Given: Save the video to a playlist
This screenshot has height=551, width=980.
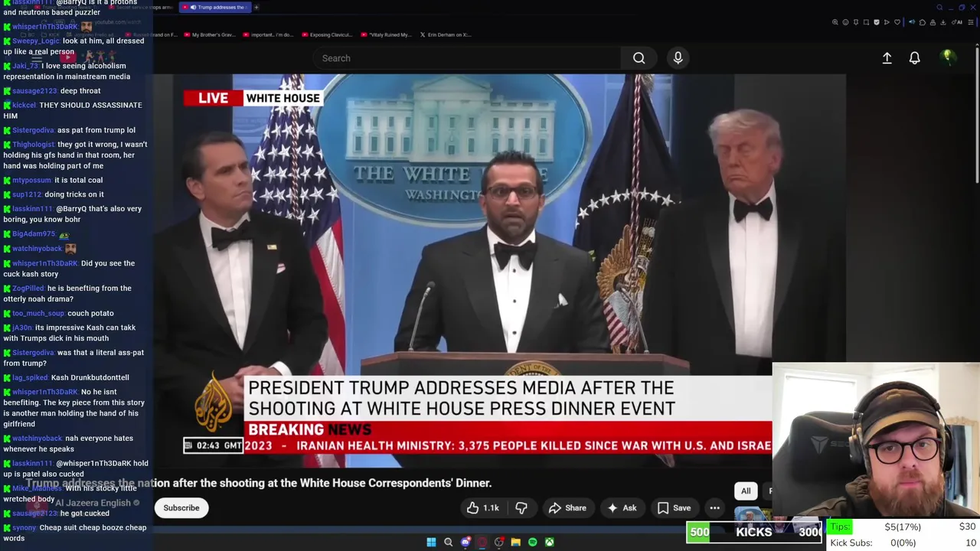Looking at the screenshot, I should pos(674,508).
